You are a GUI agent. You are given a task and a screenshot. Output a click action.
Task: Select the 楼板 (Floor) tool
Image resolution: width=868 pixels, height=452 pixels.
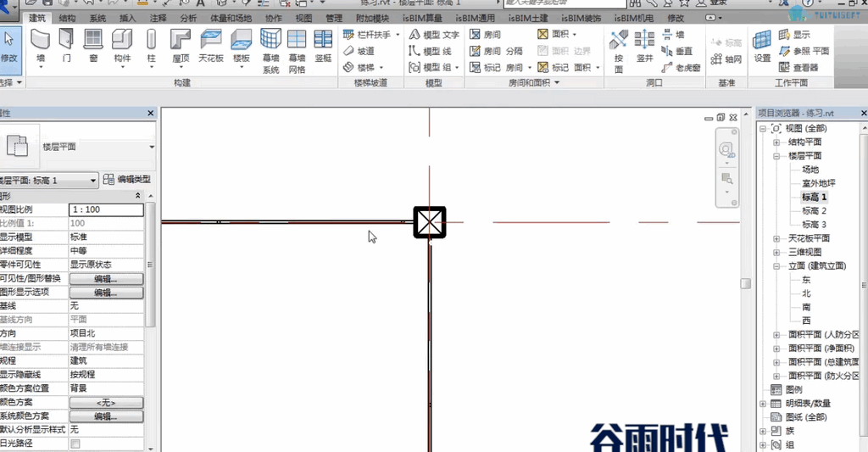[242, 47]
